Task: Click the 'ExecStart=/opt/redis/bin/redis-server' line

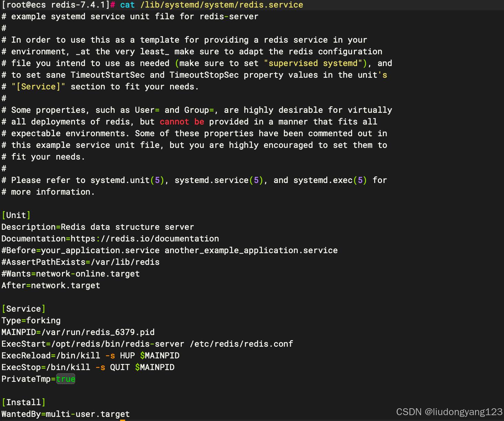Action: [x=147, y=344]
